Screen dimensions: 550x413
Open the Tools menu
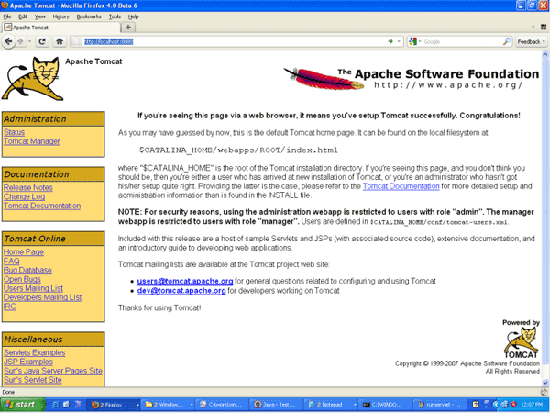(115, 16)
